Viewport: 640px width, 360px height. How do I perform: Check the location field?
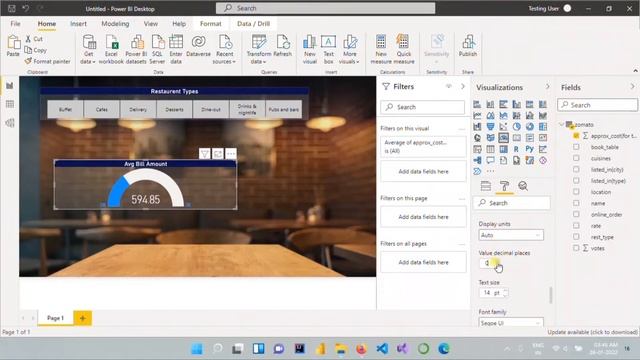point(576,192)
